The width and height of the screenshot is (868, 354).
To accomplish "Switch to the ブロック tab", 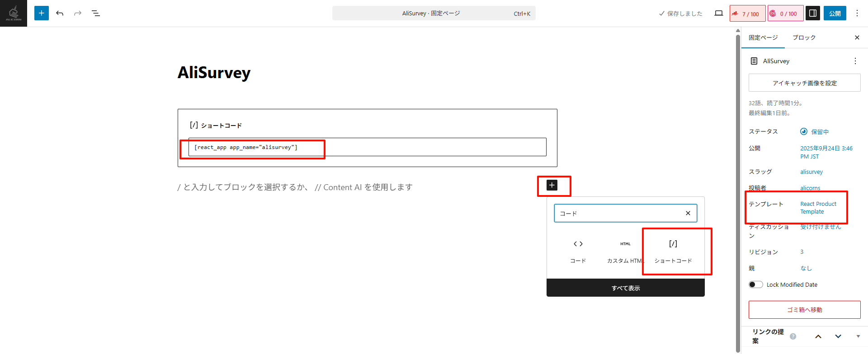I will point(804,37).
